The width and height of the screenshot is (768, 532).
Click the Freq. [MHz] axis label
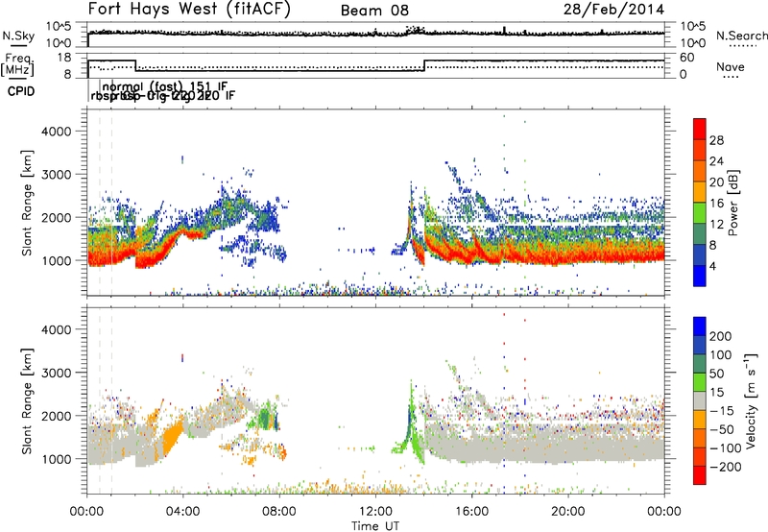18,65
